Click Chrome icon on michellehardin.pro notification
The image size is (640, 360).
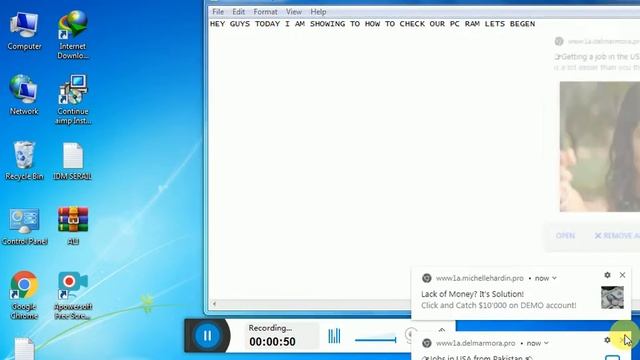tap(427, 278)
